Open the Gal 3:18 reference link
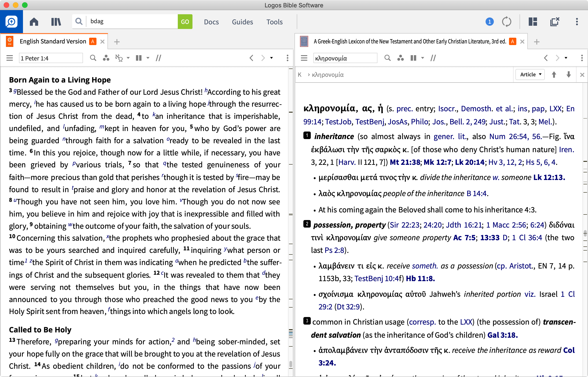Viewport: 588px width, 377px height. tap(502, 335)
